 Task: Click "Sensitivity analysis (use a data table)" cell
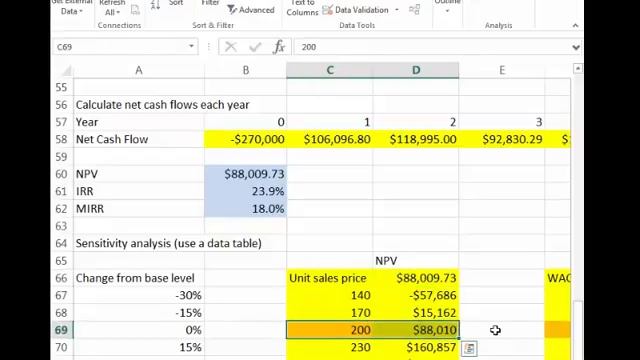(x=169, y=244)
